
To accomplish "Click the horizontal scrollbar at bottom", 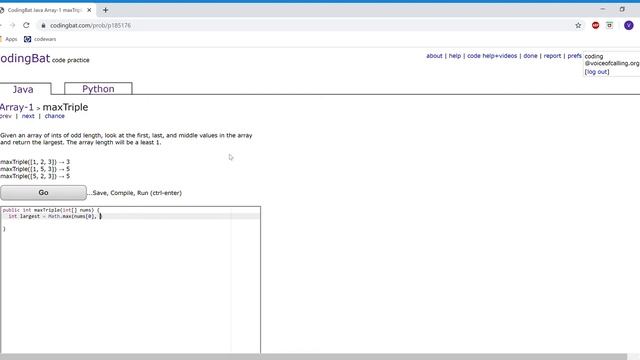I will point(313,357).
